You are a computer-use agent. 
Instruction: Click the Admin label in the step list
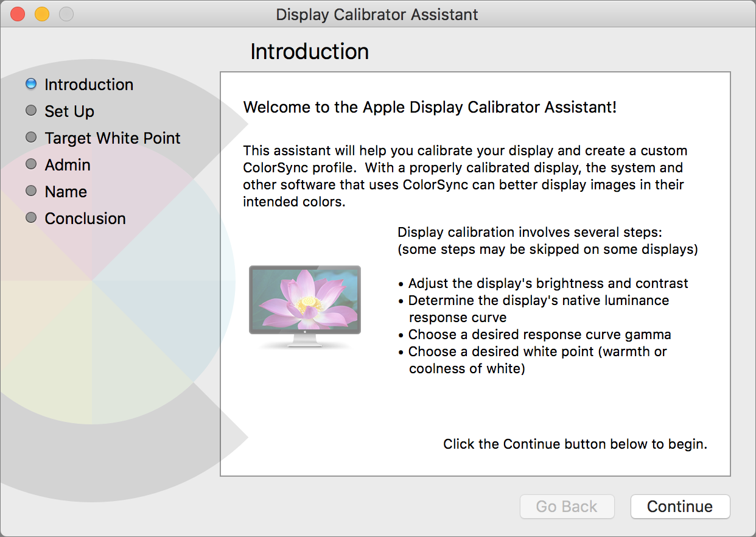tap(68, 165)
